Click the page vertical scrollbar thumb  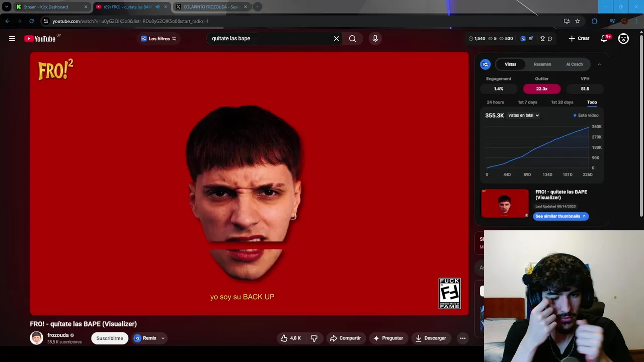pos(641,125)
